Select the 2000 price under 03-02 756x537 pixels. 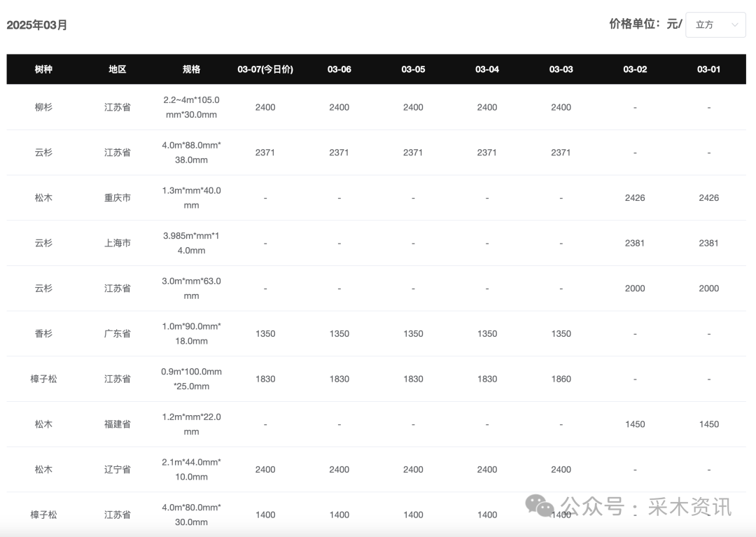635,288
